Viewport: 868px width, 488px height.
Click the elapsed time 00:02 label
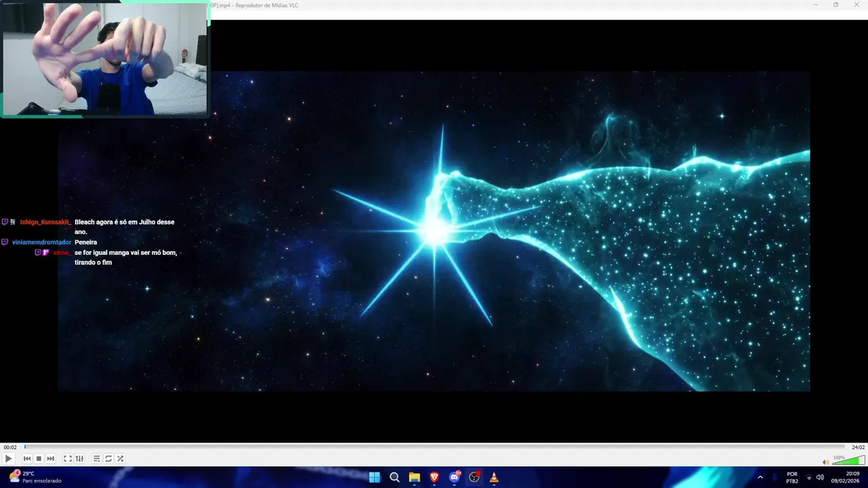10,447
